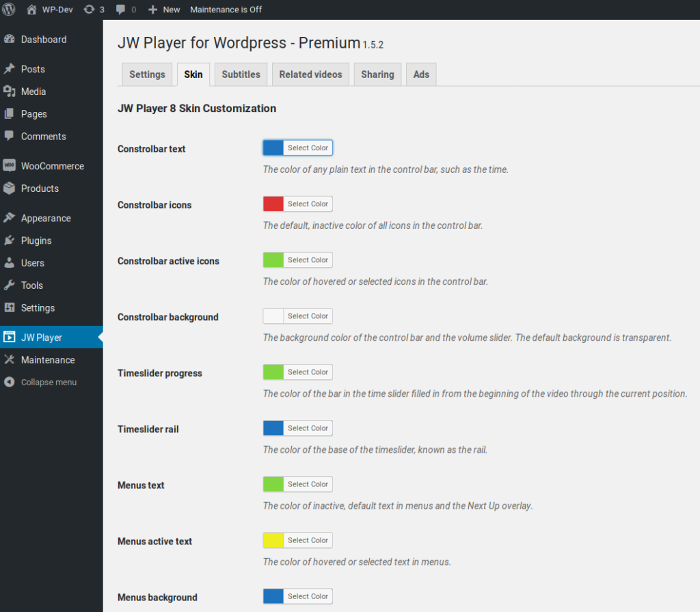Click the Posts pin icon
This screenshot has height=612, width=700.
[x=10, y=69]
